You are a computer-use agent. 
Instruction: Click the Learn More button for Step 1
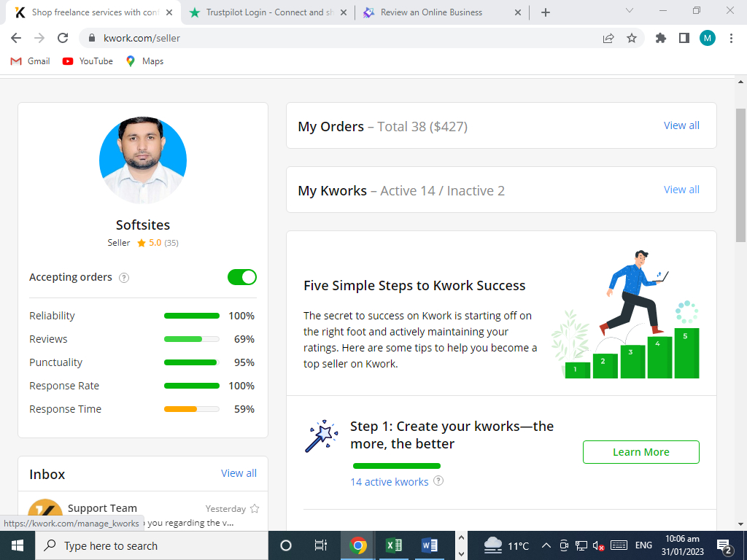tap(640, 452)
